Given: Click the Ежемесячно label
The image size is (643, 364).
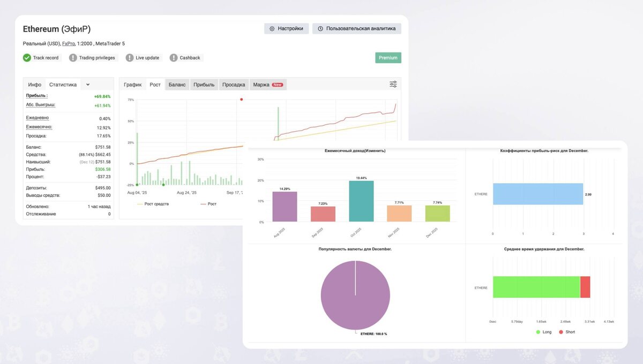Looking at the screenshot, I should tap(39, 127).
